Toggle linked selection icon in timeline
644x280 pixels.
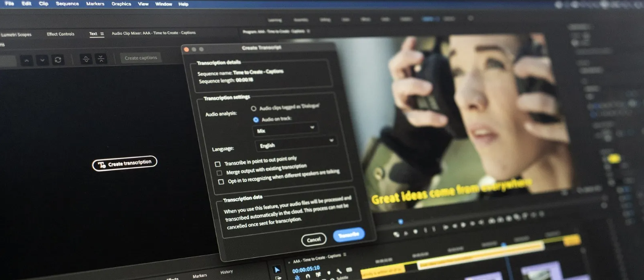318,274
